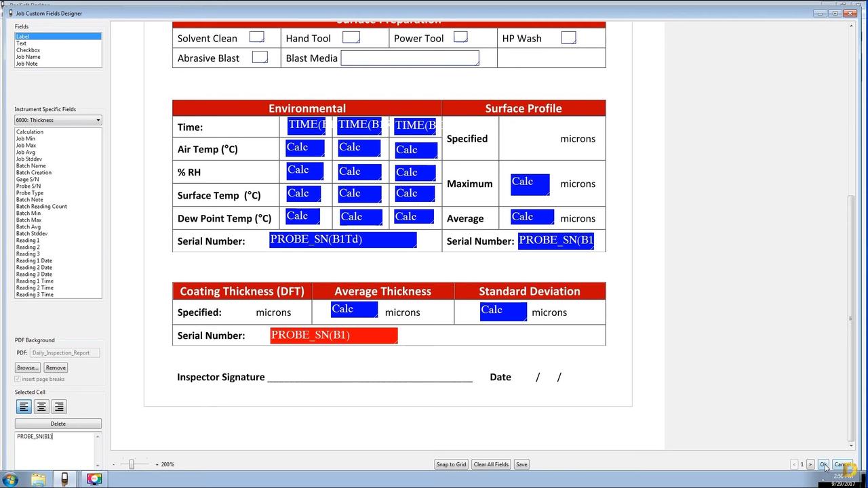The width and height of the screenshot is (868, 488).
Task: Open File Explorer from the taskbar
Action: [38, 479]
